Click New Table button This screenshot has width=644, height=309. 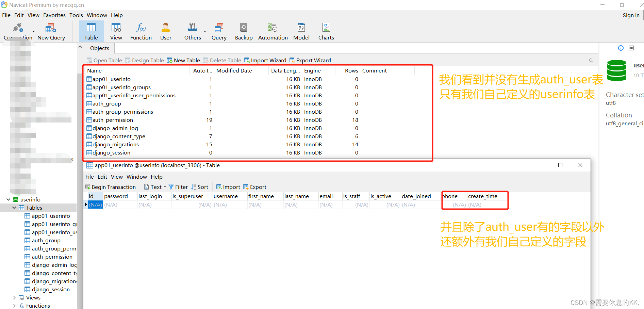coord(183,60)
